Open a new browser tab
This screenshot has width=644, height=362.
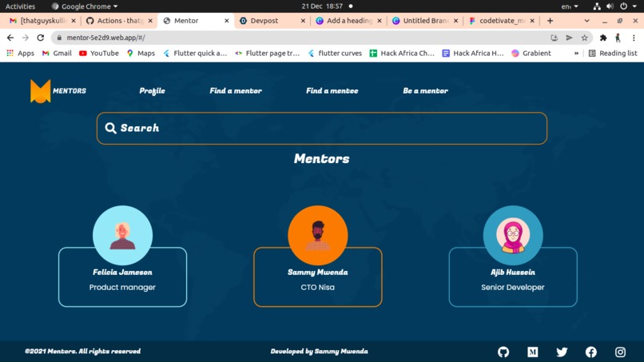coord(550,21)
